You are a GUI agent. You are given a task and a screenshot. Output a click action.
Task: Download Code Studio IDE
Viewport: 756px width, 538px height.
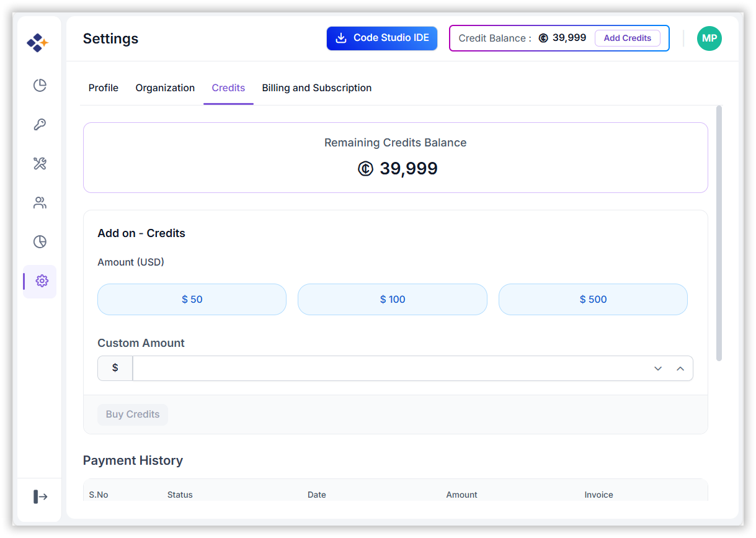[x=382, y=38]
